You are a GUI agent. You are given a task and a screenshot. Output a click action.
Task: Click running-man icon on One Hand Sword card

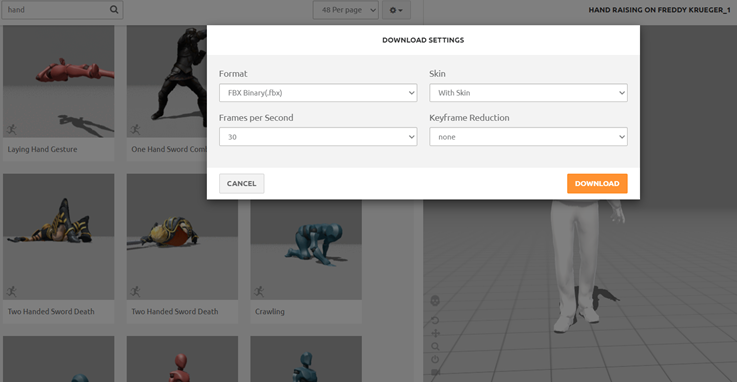tap(135, 129)
